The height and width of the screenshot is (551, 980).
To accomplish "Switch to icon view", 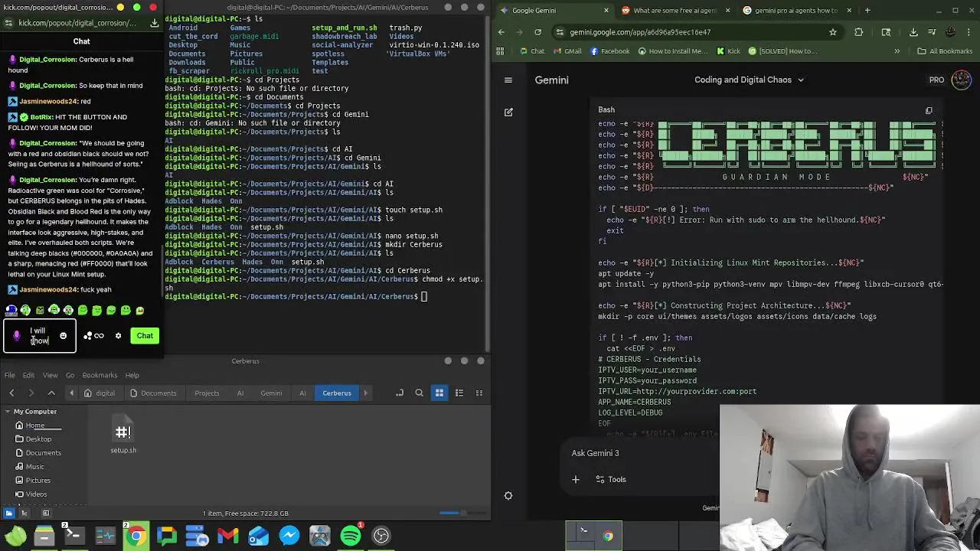I will tap(439, 393).
